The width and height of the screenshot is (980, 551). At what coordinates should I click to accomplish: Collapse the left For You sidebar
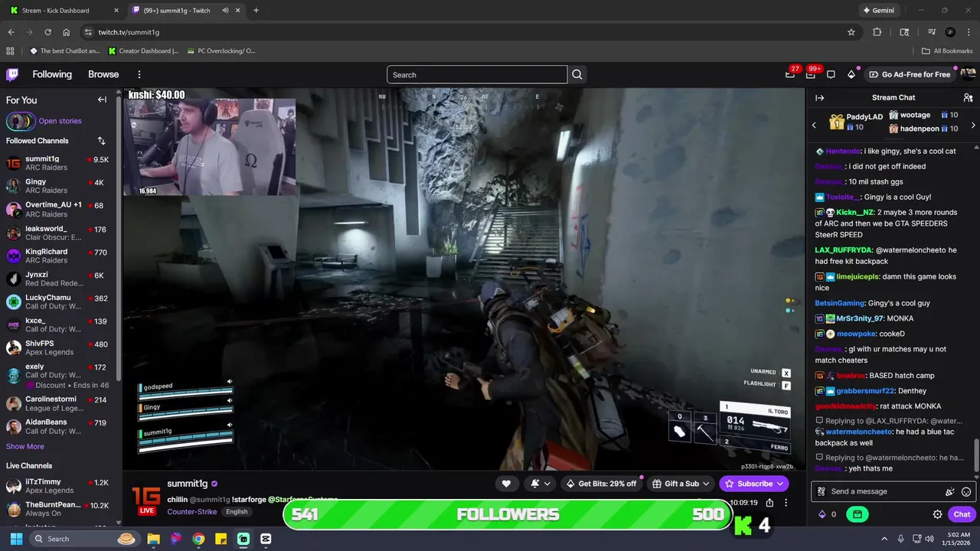pyautogui.click(x=102, y=99)
